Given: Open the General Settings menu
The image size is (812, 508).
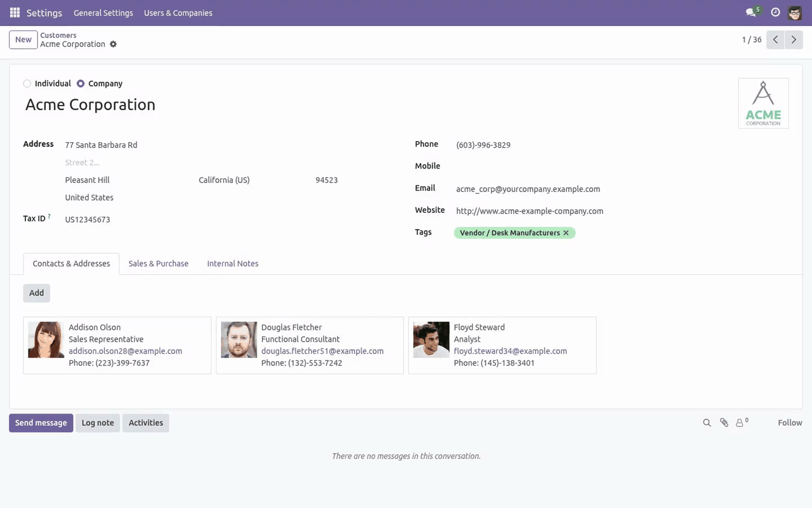Looking at the screenshot, I should pyautogui.click(x=103, y=13).
